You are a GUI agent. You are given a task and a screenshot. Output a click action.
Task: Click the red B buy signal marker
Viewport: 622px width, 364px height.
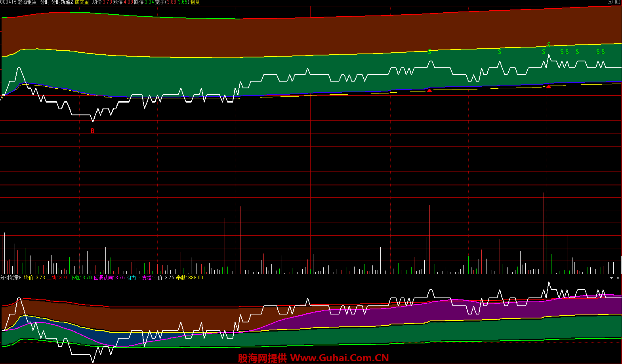93,131
